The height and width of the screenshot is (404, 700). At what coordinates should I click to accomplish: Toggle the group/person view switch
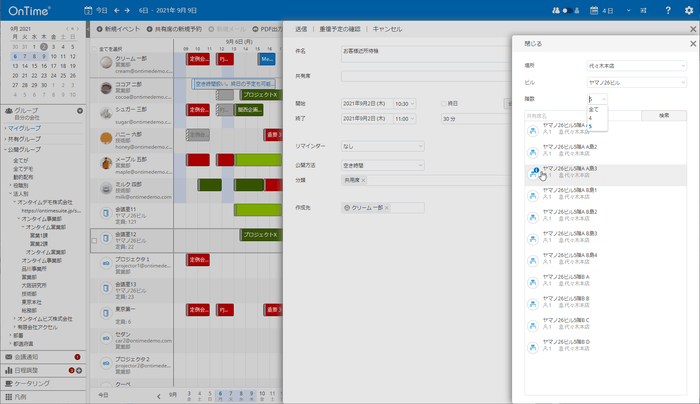[x=569, y=10]
